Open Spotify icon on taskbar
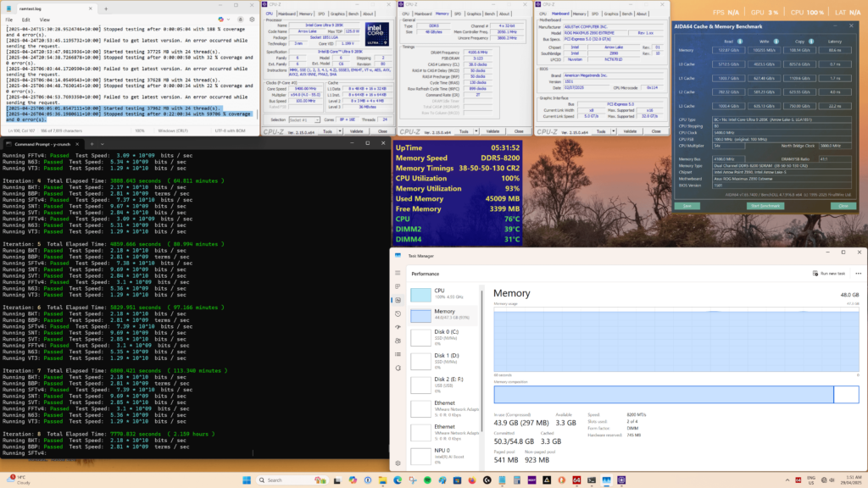This screenshot has height=488, width=868. [427, 480]
